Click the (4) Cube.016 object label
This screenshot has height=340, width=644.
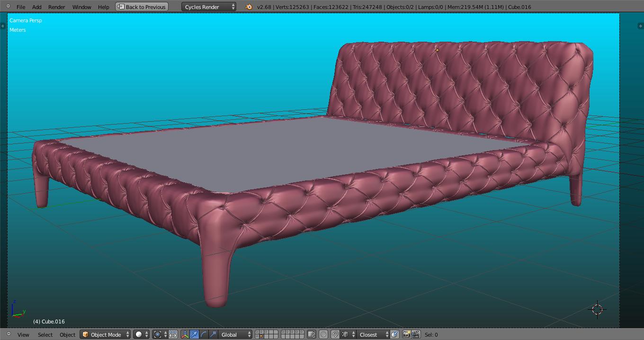[49, 322]
